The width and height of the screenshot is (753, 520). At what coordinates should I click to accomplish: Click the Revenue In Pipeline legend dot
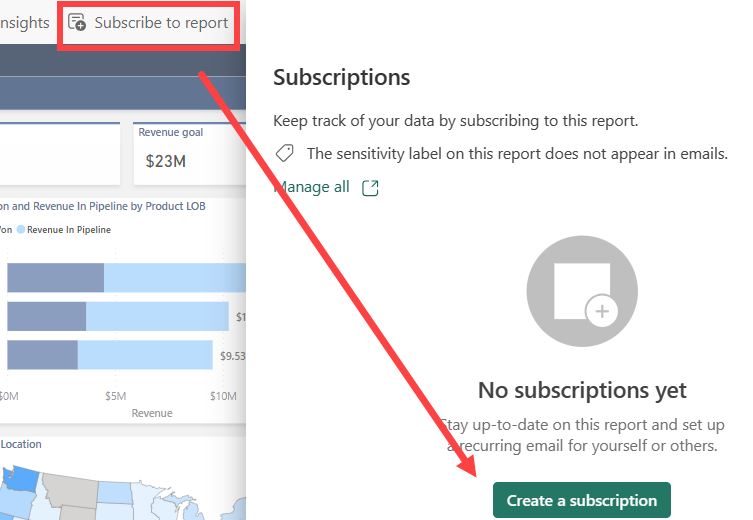(x=21, y=230)
